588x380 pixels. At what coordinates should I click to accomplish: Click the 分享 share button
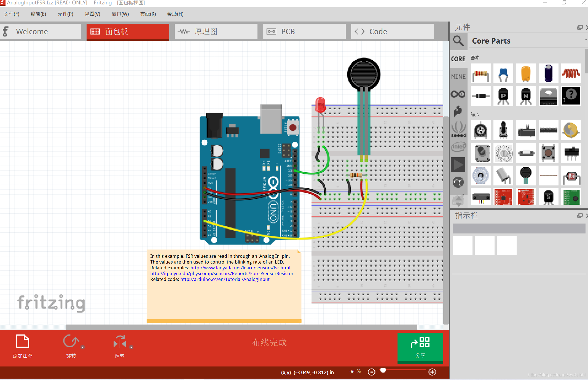pos(420,347)
